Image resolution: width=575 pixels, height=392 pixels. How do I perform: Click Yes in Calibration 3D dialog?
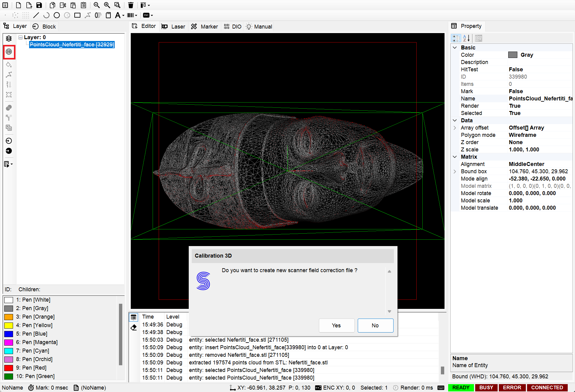point(336,325)
